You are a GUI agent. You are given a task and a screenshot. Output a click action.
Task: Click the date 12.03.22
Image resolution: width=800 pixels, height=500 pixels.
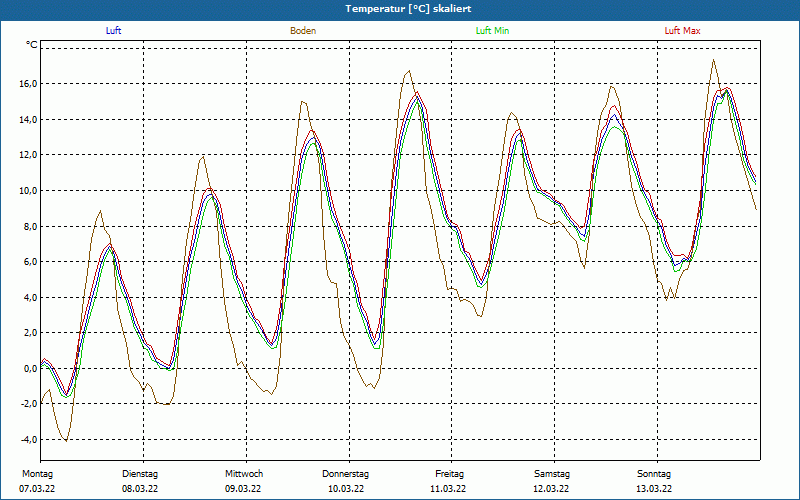coord(551,489)
